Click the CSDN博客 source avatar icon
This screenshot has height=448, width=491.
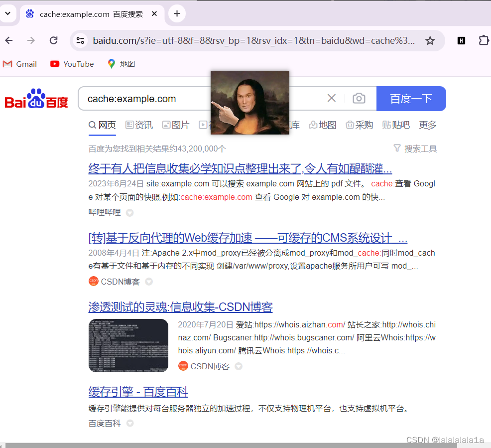point(93,281)
